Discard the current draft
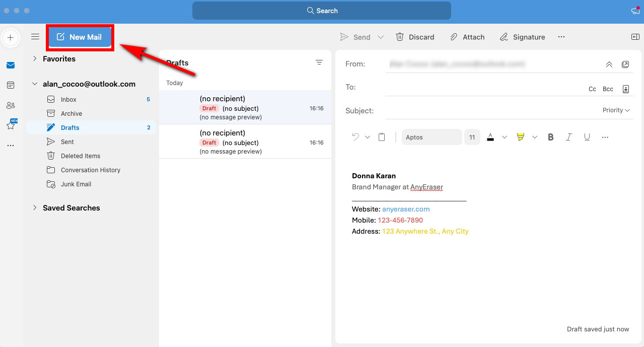Viewport: 644px width, 347px height. click(x=415, y=37)
